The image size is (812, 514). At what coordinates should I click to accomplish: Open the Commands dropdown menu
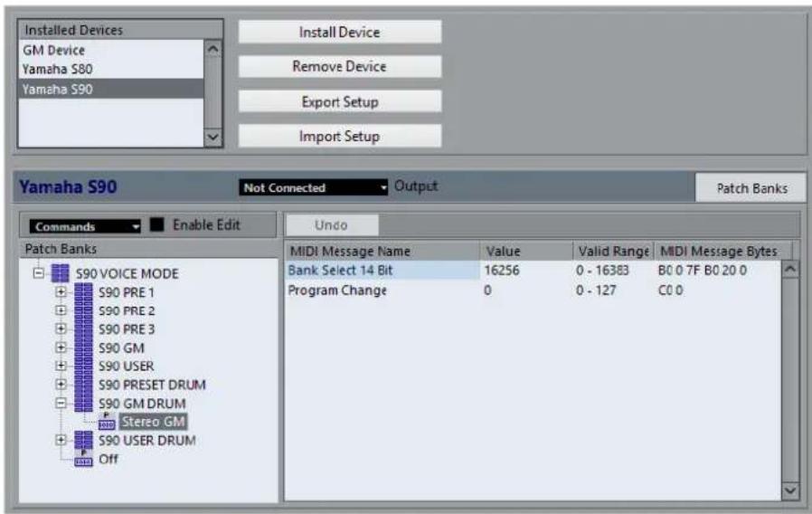[x=85, y=226]
